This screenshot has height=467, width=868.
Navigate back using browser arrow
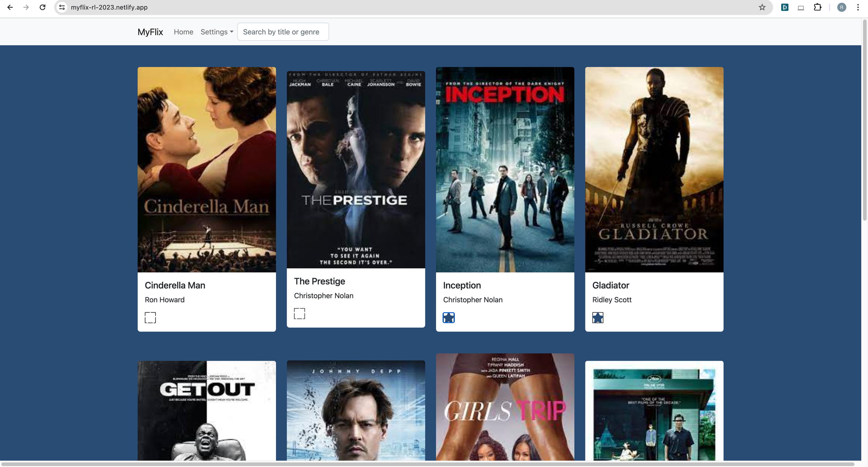(10, 7)
